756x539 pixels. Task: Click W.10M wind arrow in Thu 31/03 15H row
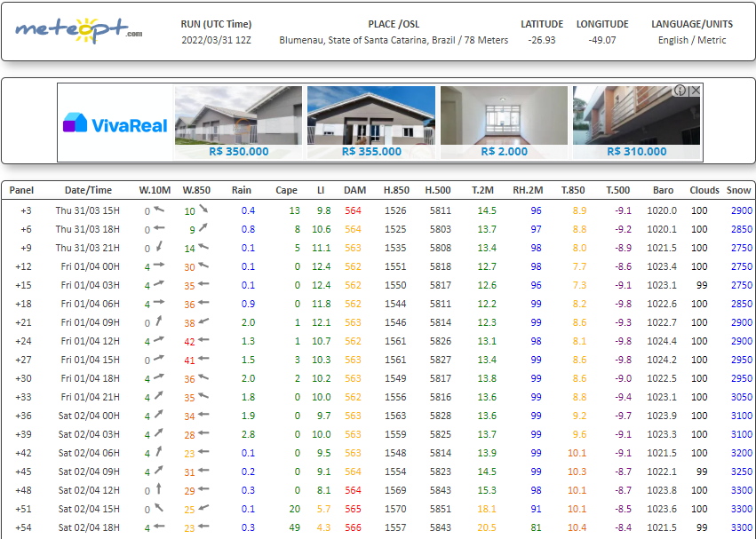[159, 210]
